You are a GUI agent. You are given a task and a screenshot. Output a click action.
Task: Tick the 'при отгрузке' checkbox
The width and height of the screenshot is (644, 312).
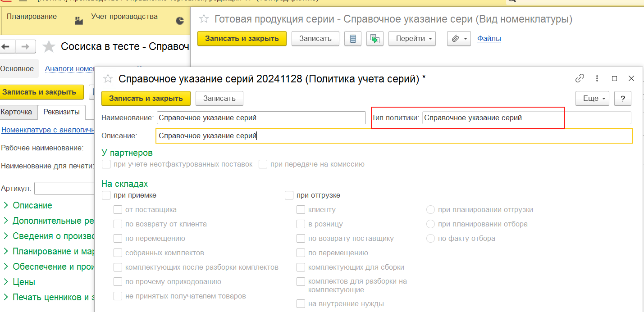click(x=289, y=195)
